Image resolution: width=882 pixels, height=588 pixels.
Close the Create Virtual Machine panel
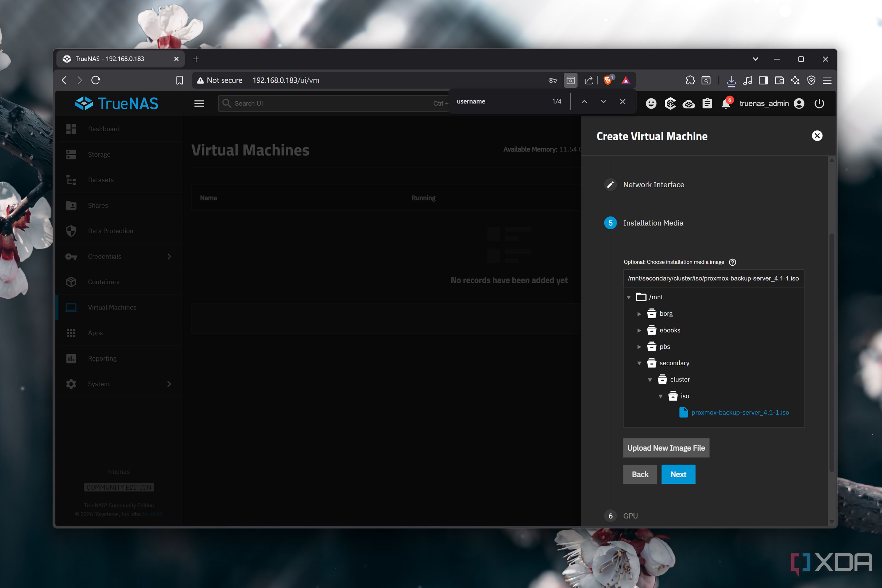click(x=817, y=136)
